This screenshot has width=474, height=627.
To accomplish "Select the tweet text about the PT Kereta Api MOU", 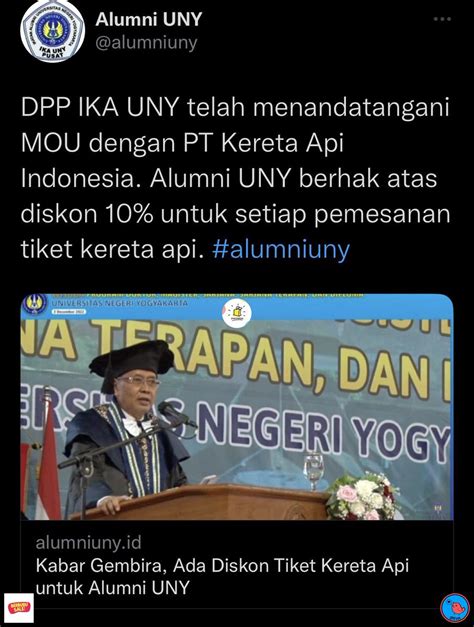I will (x=236, y=178).
